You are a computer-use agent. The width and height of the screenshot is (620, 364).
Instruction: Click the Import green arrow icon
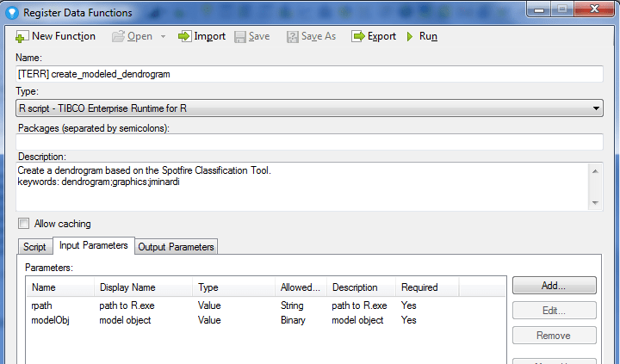(x=184, y=36)
